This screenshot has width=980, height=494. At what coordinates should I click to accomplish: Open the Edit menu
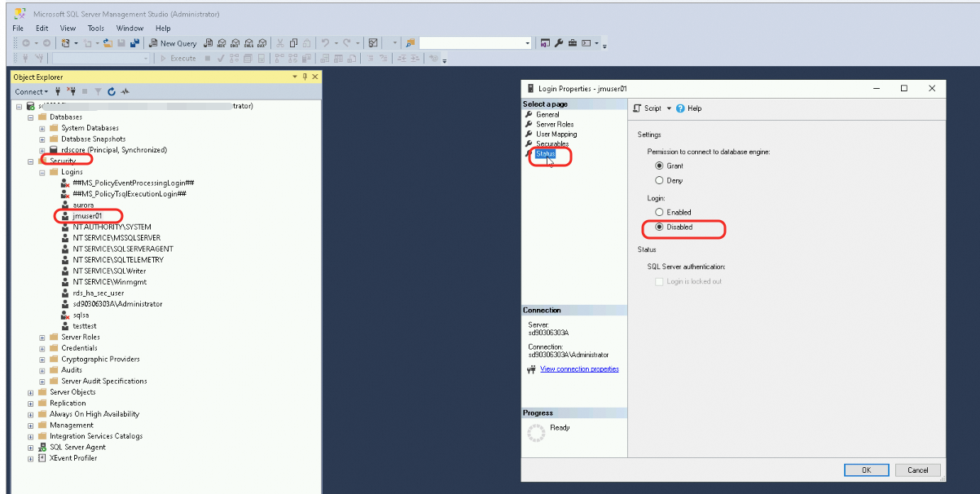point(42,28)
